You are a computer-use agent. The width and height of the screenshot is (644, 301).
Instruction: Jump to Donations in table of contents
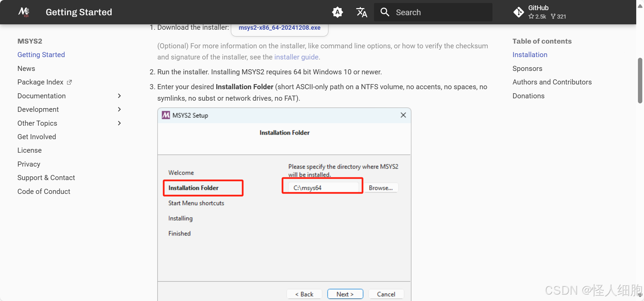click(x=529, y=96)
